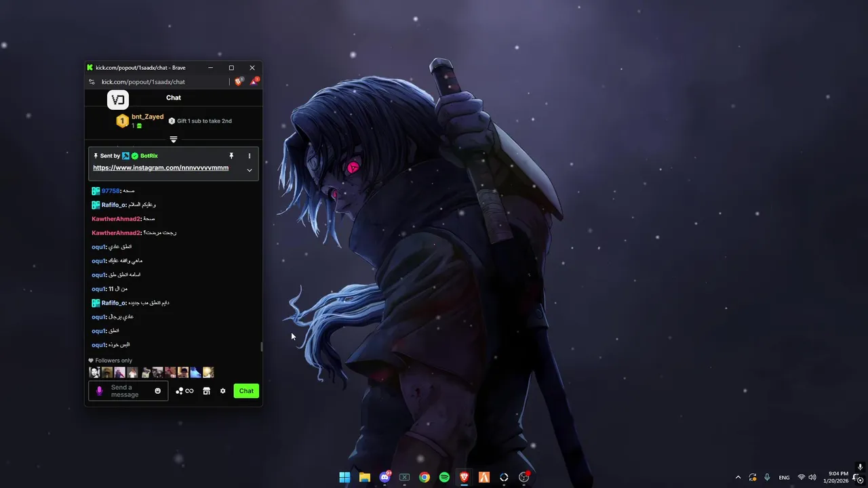Open Google Chrome from the taskbar
868x488 pixels.
424,477
